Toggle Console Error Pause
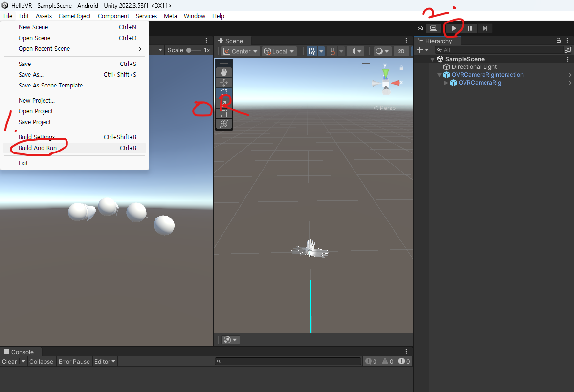This screenshot has height=392, width=574. pos(74,362)
